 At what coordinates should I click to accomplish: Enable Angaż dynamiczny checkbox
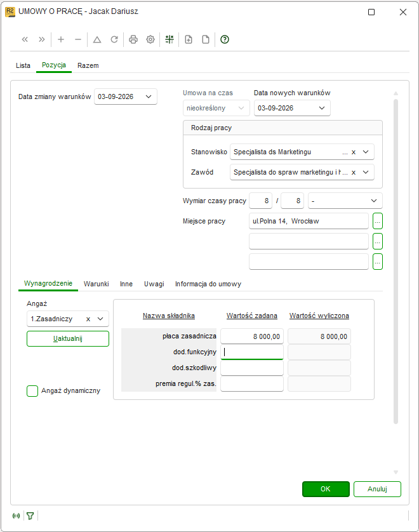pyautogui.click(x=32, y=391)
